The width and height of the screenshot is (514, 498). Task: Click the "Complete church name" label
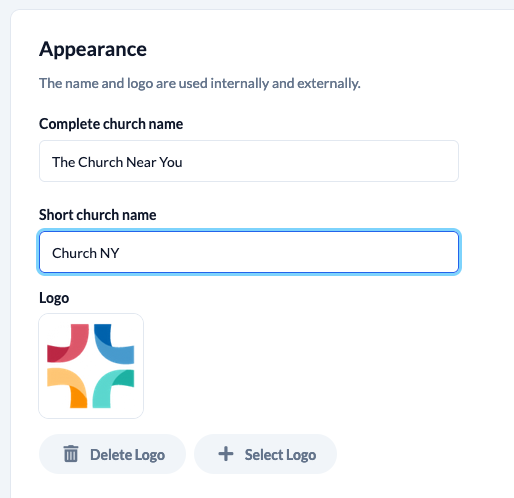(111, 124)
